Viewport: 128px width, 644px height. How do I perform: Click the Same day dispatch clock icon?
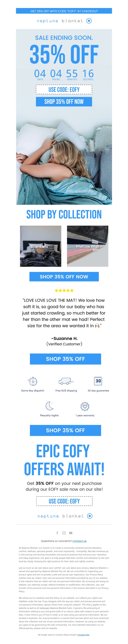(x=32, y=381)
